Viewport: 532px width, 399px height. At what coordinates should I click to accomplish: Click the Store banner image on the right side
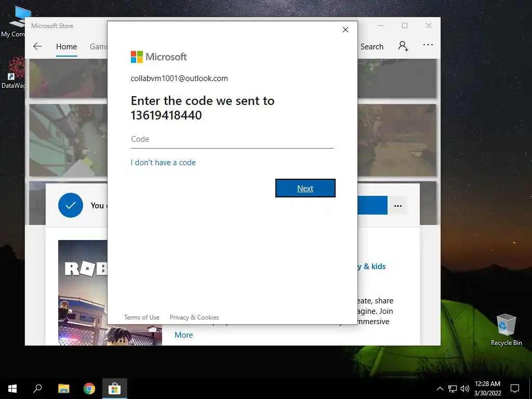(397, 140)
